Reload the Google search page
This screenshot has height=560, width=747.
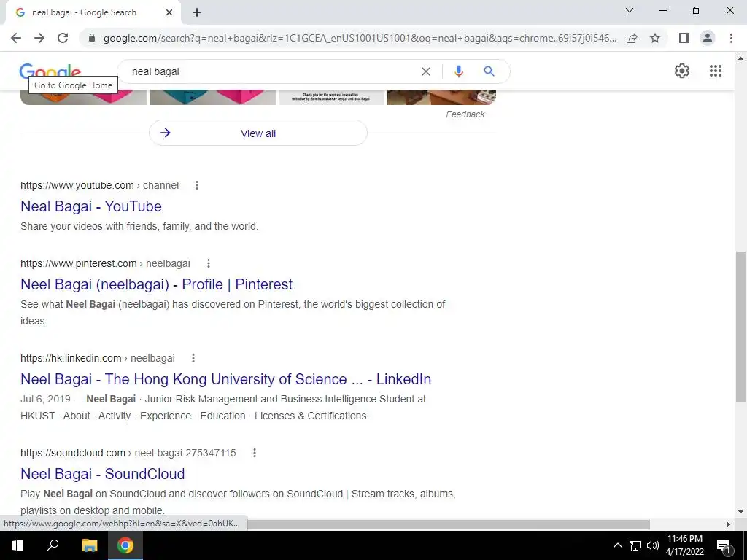tap(63, 38)
